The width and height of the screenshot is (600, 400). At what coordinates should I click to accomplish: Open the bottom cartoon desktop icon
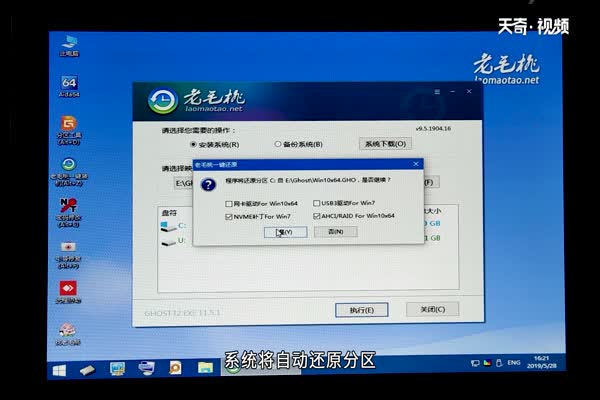68,334
